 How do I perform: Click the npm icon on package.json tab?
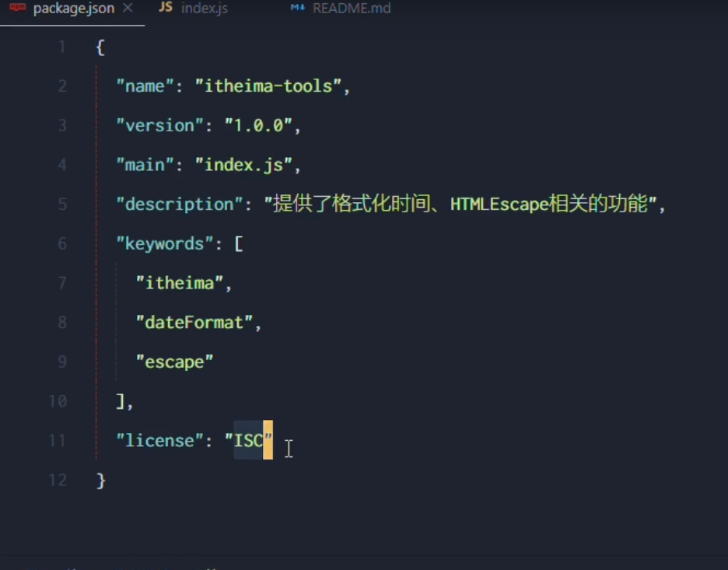coord(18,7)
